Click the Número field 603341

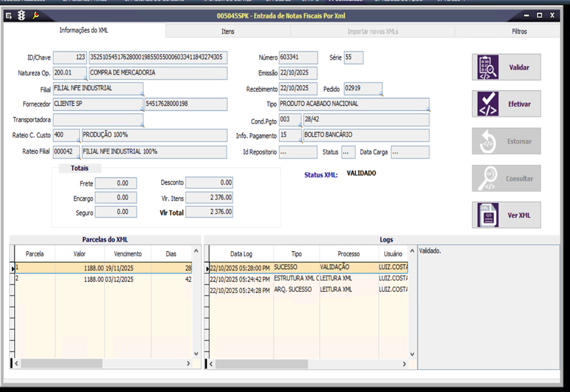pyautogui.click(x=298, y=57)
